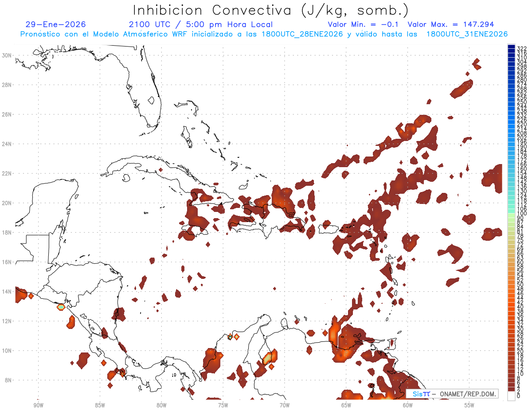Image resolution: width=532 pixels, height=411 pixels.
Task: Click the '18N' latitude label
Action: (7, 232)
